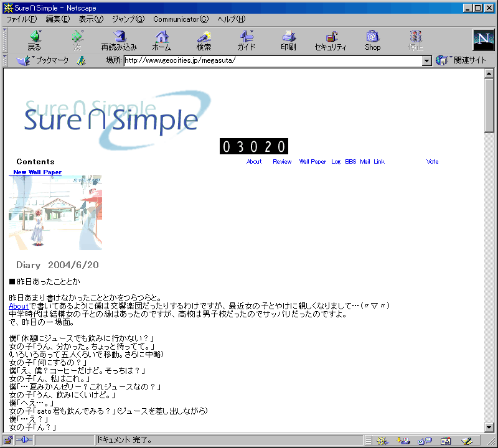Open the BBS link
This screenshot has height=448, width=498.
pos(350,162)
